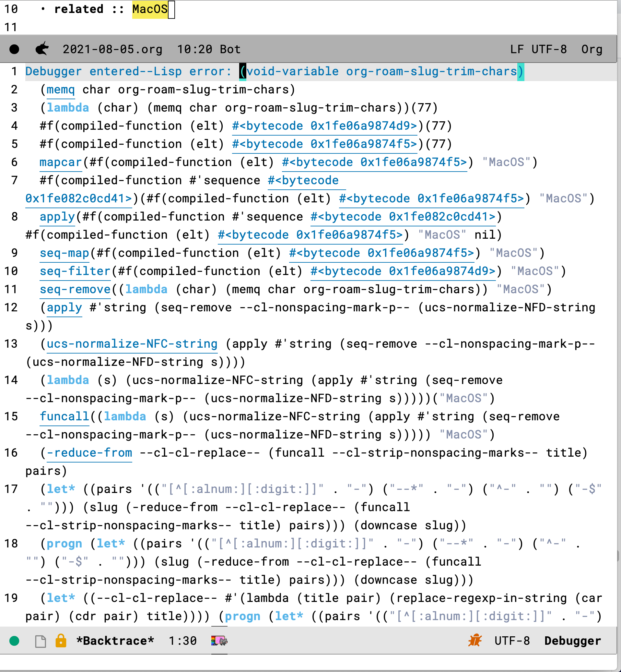Open the ucs-normalize-NFC-string link
This screenshot has width=621, height=672.
point(132,343)
